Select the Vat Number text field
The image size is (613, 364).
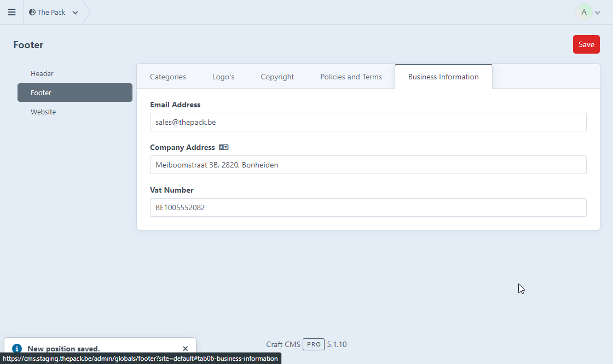pyautogui.click(x=368, y=207)
